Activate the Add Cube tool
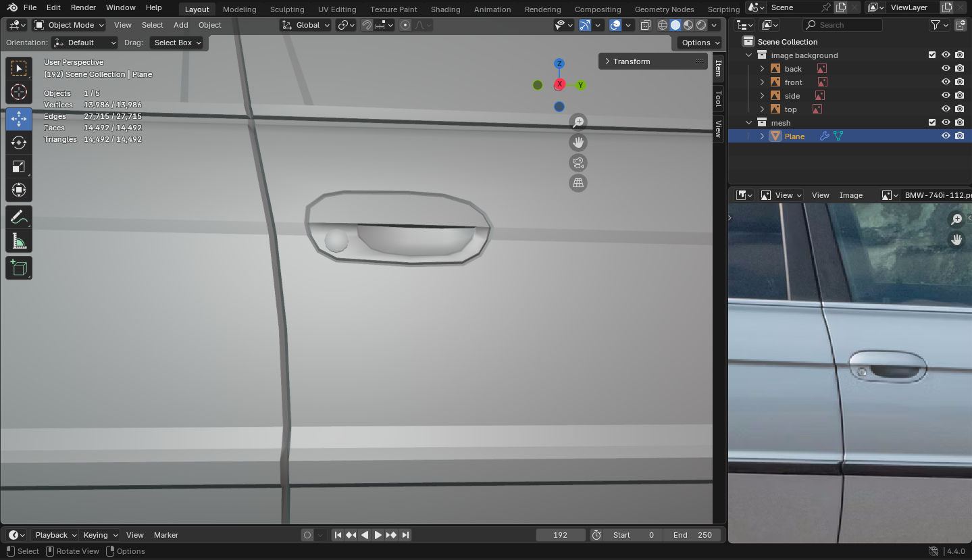Image resolution: width=972 pixels, height=560 pixels. [x=19, y=268]
